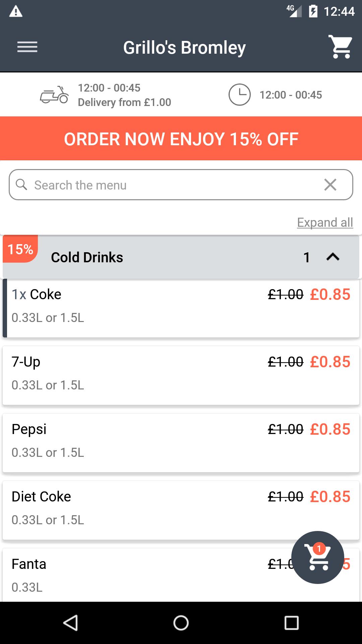Tap the Order Now 15% off banner
Image resolution: width=362 pixels, height=644 pixels.
point(181,139)
